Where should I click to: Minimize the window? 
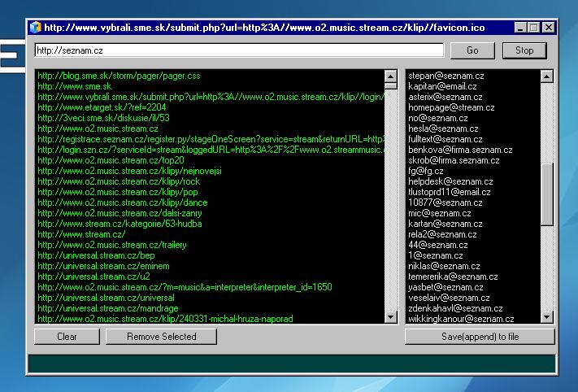pyautogui.click(x=519, y=28)
